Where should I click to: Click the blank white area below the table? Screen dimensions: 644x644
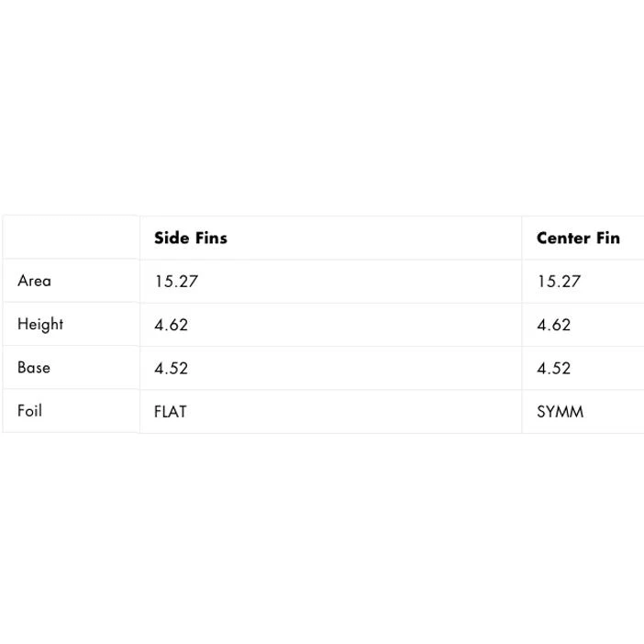tap(321, 541)
